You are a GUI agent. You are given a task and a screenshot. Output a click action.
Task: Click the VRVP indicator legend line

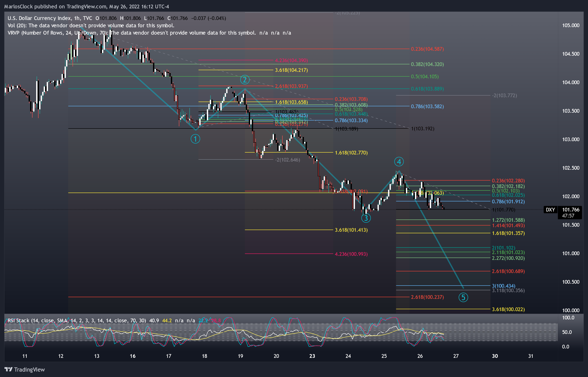(x=149, y=33)
